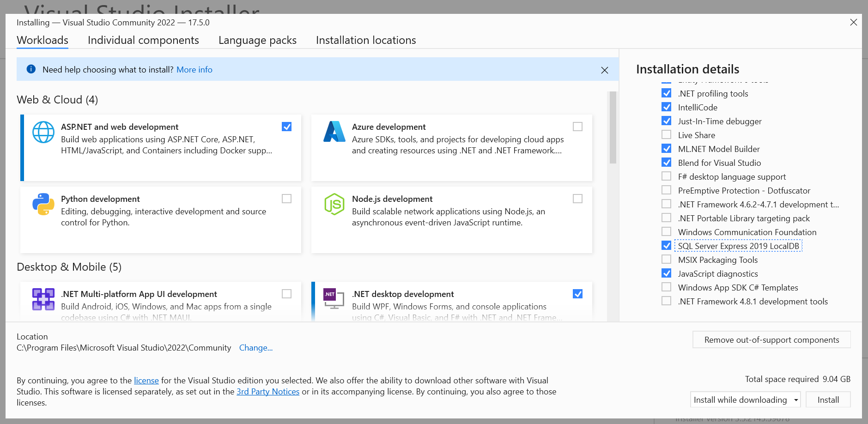The height and width of the screenshot is (424, 868).
Task: Open the More info link
Action: (x=194, y=70)
